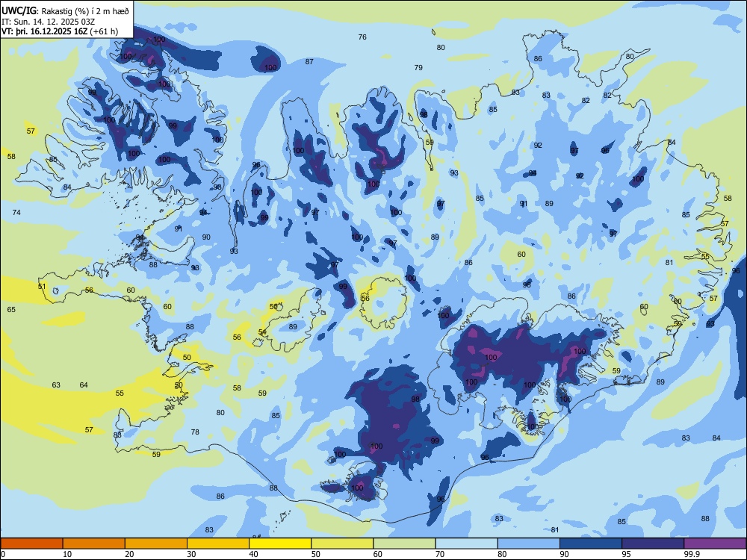Click the legend scale label '95'
Screen dimensions: 747x560
626,554
